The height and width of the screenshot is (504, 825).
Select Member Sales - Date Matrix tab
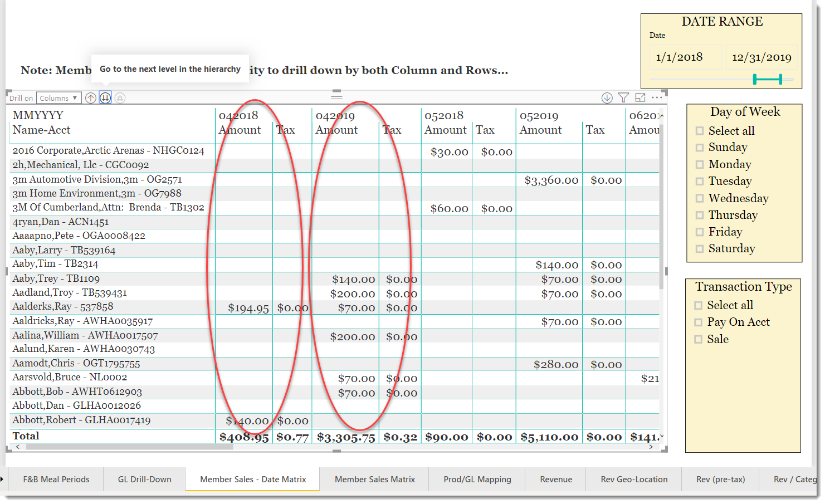pyautogui.click(x=253, y=479)
